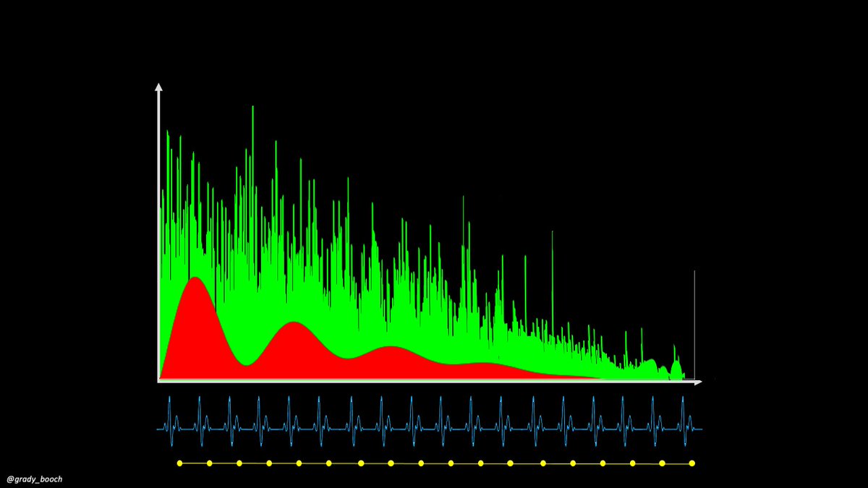Click the thin gray vertical line beside chart
The height and width of the screenshot is (488, 868).
[694, 325]
